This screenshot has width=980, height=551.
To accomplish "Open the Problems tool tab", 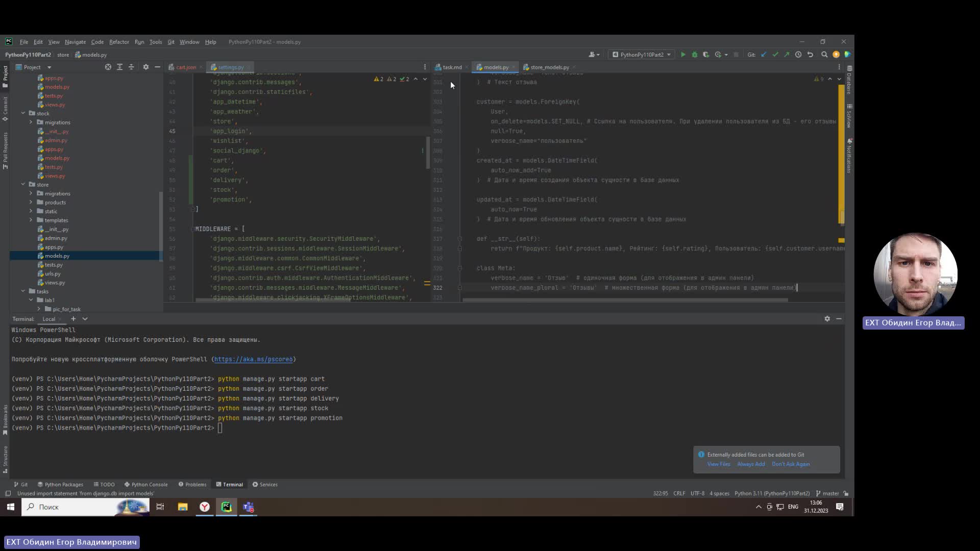I will pyautogui.click(x=192, y=485).
